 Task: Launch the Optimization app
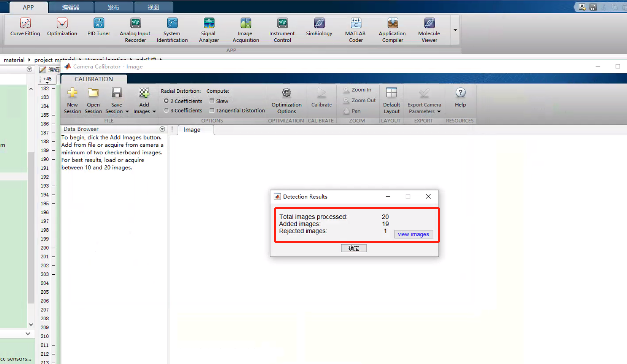pos(62,27)
